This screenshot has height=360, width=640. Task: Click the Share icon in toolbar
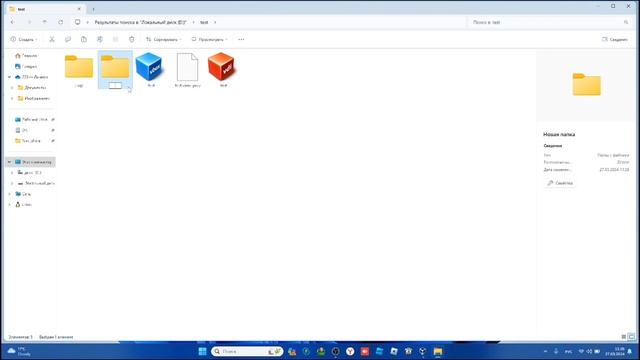tap(116, 40)
